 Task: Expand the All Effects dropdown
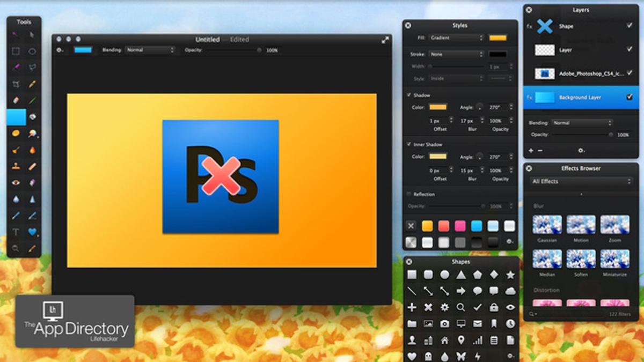click(x=581, y=181)
